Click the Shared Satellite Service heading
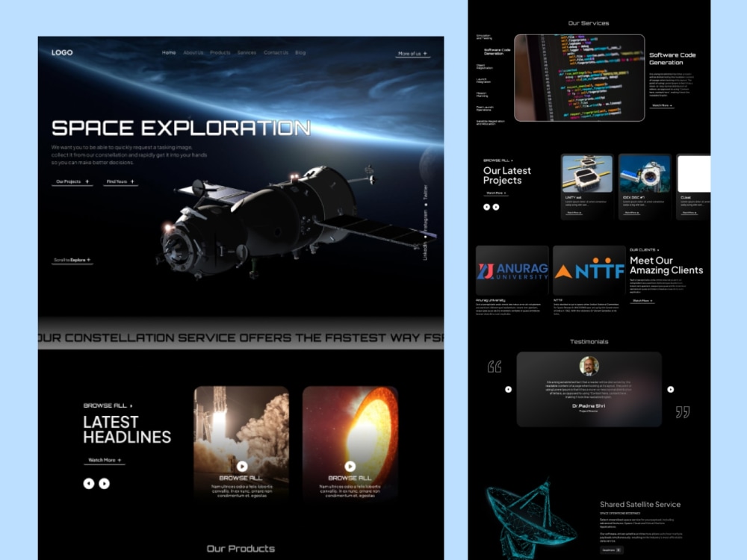Viewport: 747px width, 560px height. pos(640,504)
